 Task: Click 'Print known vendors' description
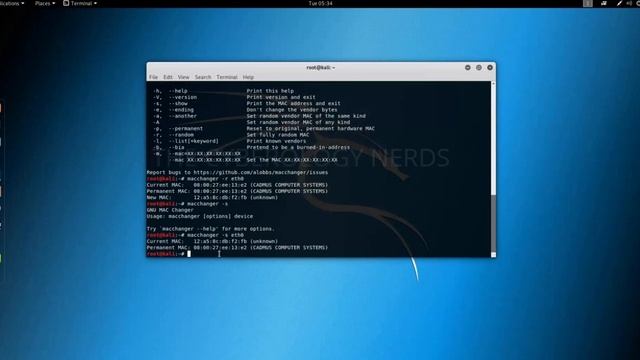[x=276, y=141]
